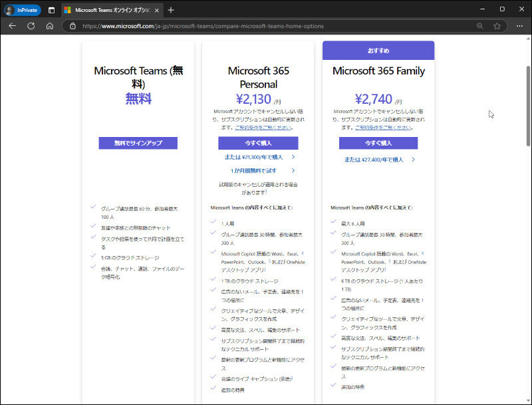Screen dimensions: 532x405
Task: Open または ¥21,300/年で購入 link
Action: [x=254, y=157]
